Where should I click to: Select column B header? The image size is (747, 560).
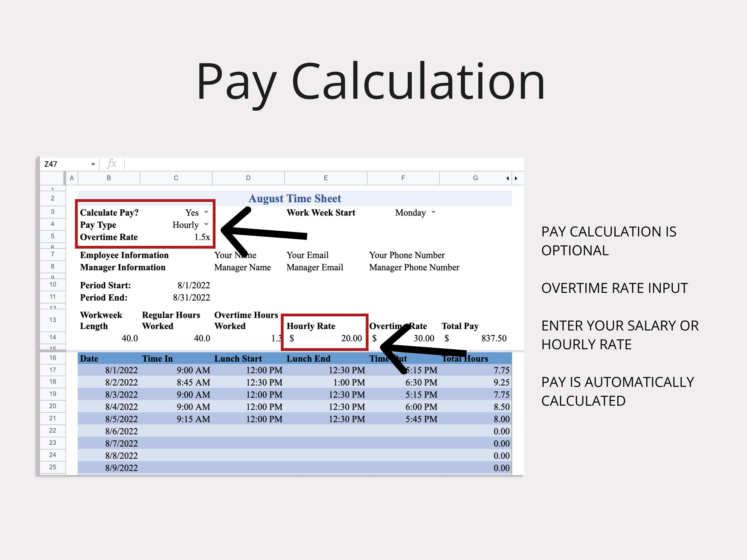tap(109, 178)
